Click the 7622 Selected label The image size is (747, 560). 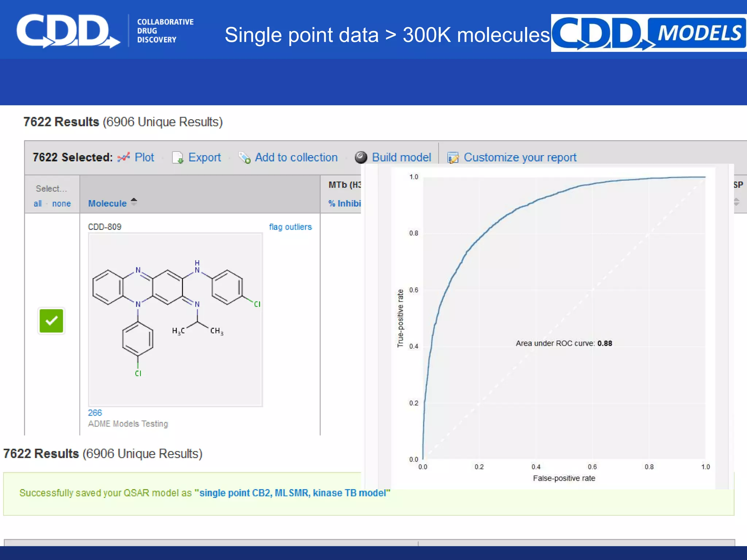(x=73, y=157)
